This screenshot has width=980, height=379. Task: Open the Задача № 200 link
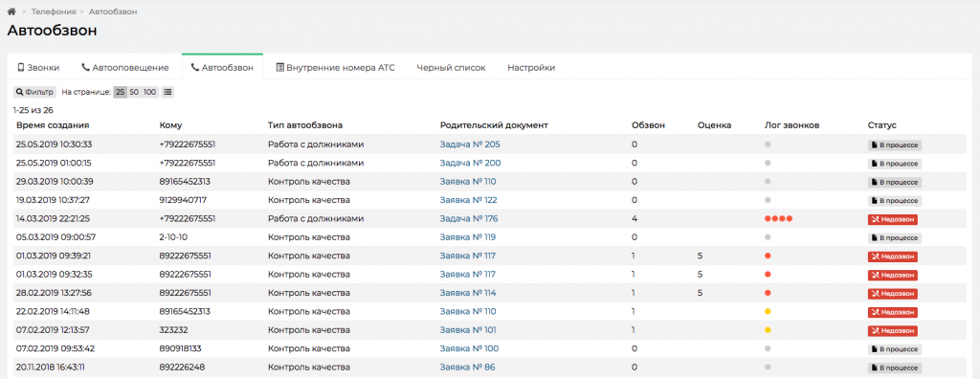tap(470, 164)
